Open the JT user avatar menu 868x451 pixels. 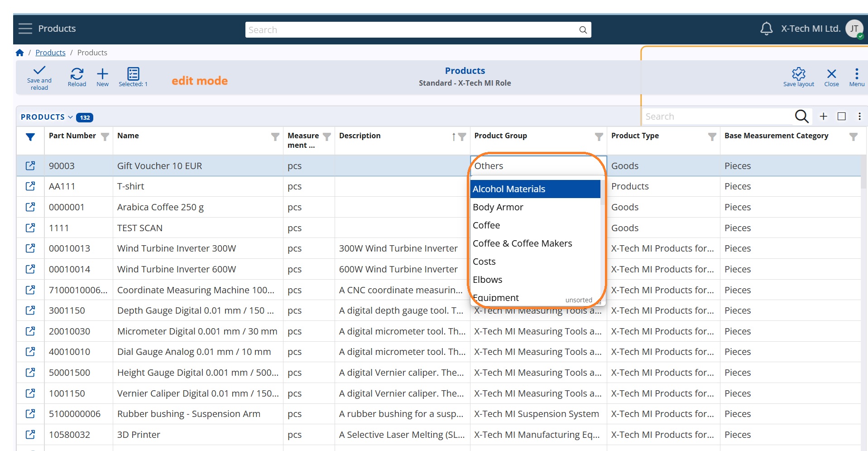point(854,29)
